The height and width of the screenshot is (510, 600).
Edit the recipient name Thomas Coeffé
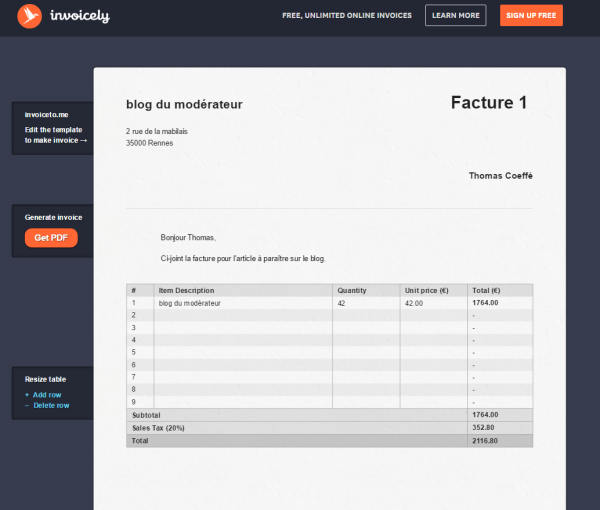(501, 176)
